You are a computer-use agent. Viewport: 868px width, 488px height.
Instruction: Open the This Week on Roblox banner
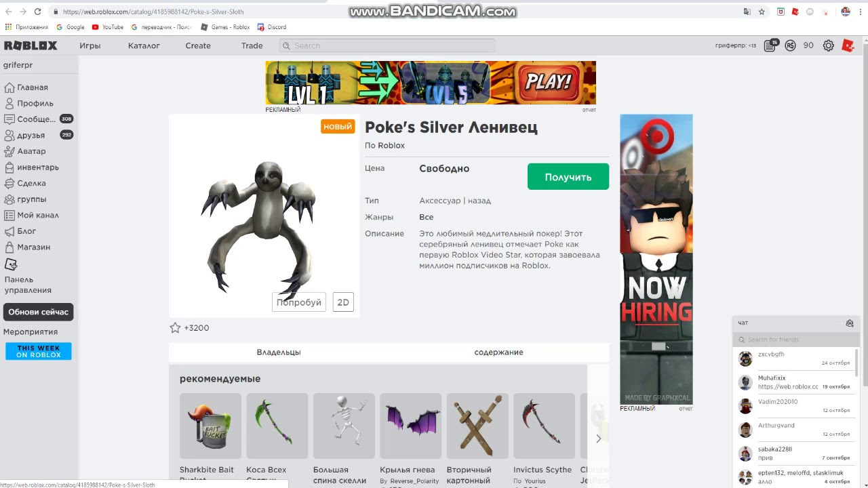pyautogui.click(x=39, y=351)
